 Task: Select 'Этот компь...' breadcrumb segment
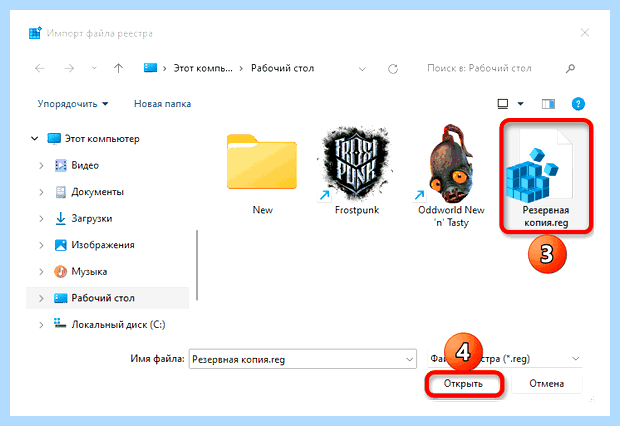[x=203, y=68]
